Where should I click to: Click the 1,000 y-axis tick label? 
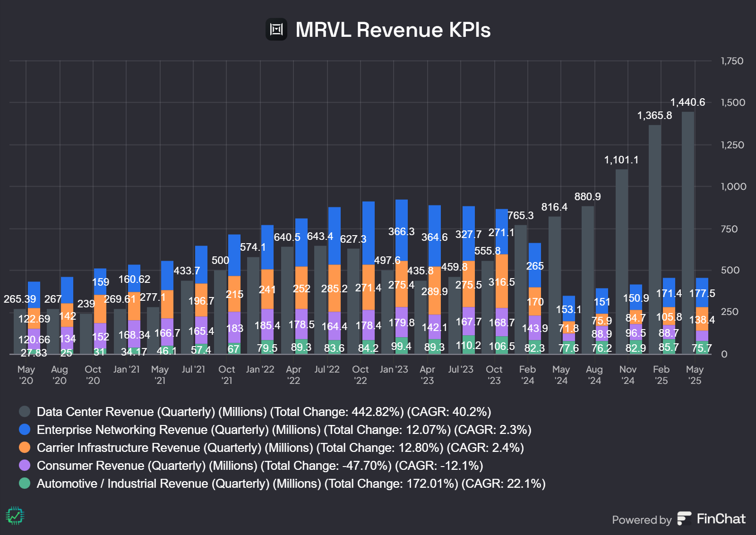tap(733, 187)
